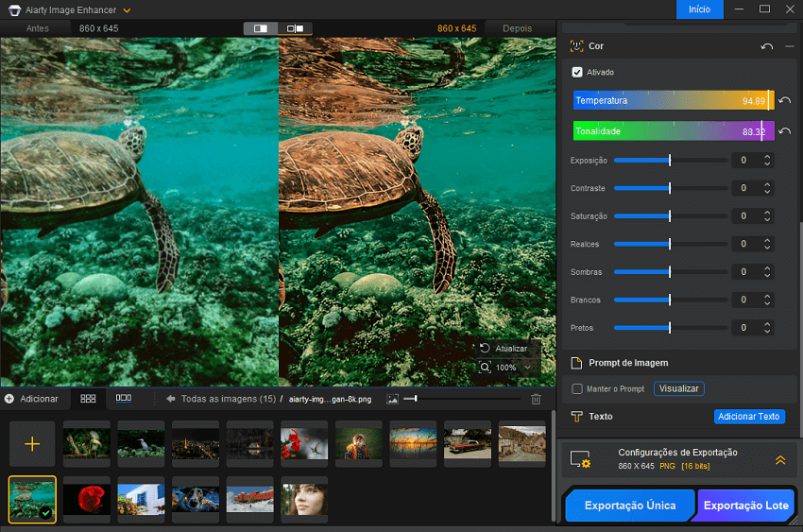Switch to grid thumbnail view
Screen dimensions: 803x532
[88, 399]
